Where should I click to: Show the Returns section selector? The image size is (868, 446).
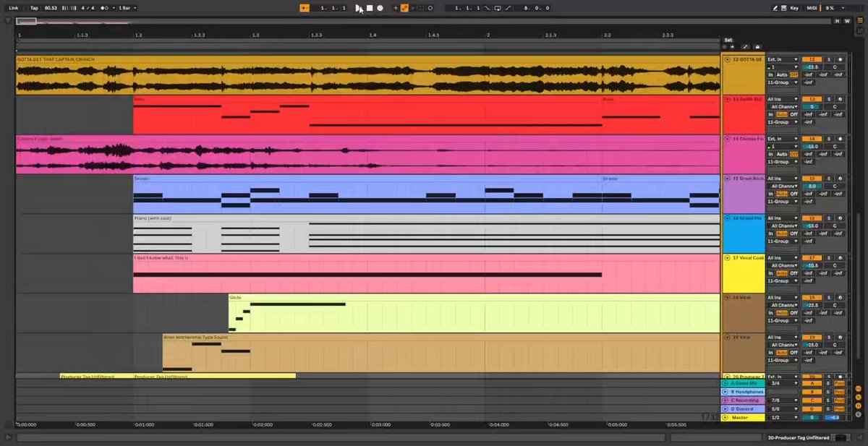(859, 397)
